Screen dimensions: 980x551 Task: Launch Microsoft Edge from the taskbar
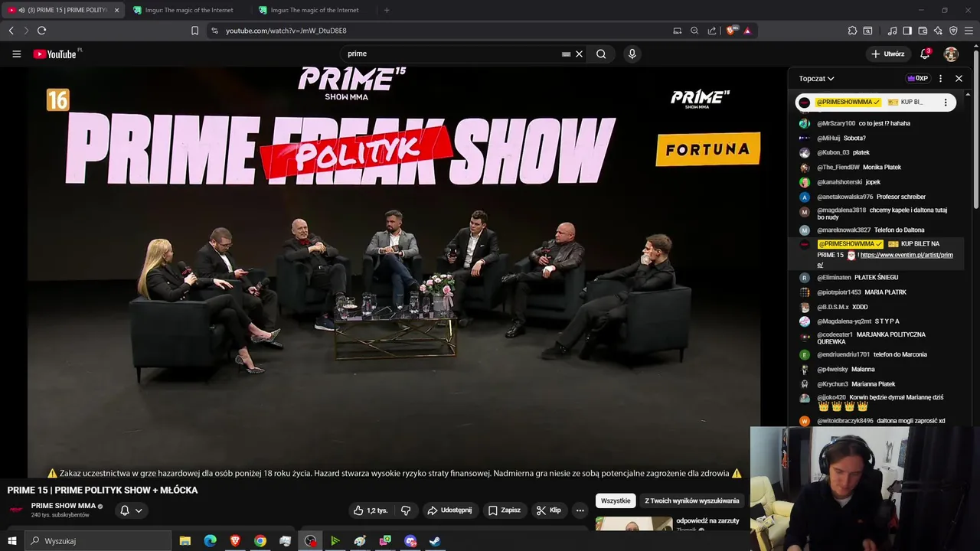click(x=210, y=541)
